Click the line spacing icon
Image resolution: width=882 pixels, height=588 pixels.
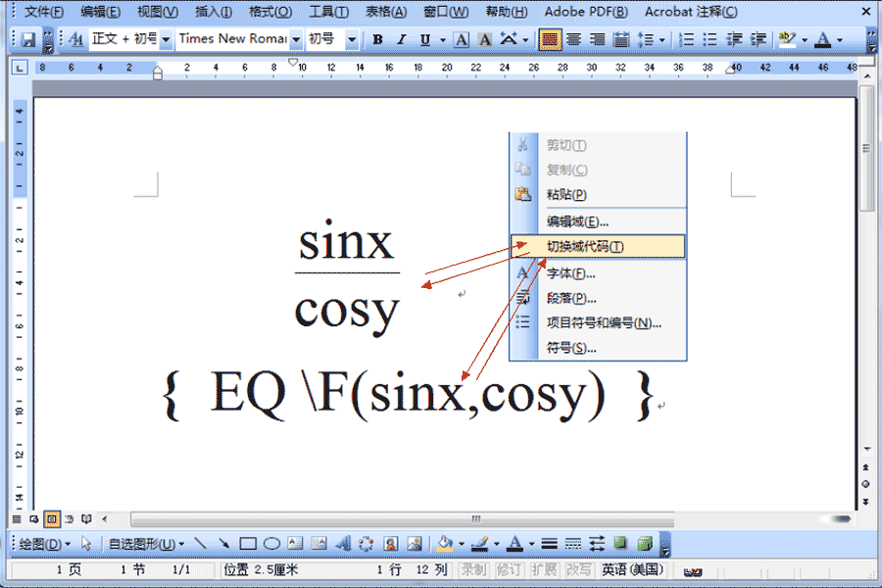(645, 39)
